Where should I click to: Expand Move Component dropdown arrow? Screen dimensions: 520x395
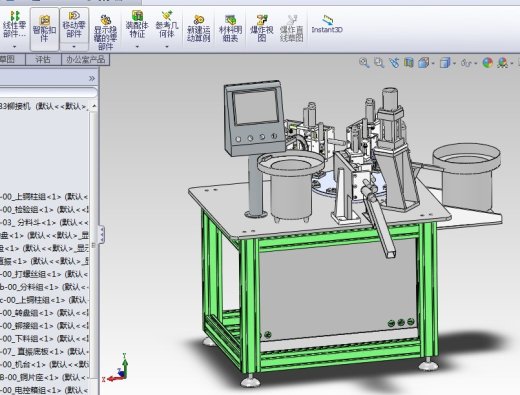click(74, 47)
